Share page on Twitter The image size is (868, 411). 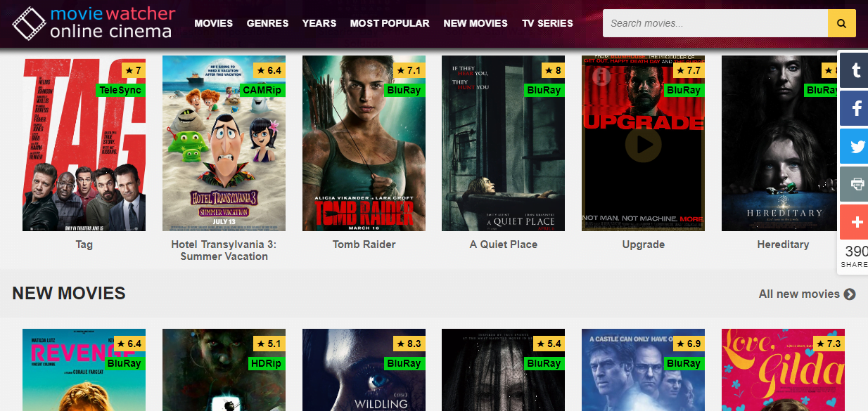(x=854, y=146)
